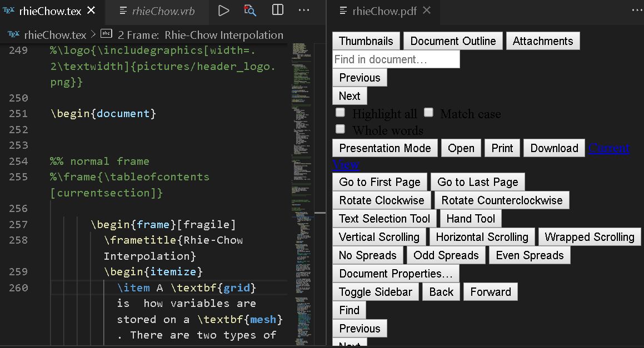Click the editor minimap
This screenshot has width=644, height=348.
pyautogui.click(x=302, y=193)
